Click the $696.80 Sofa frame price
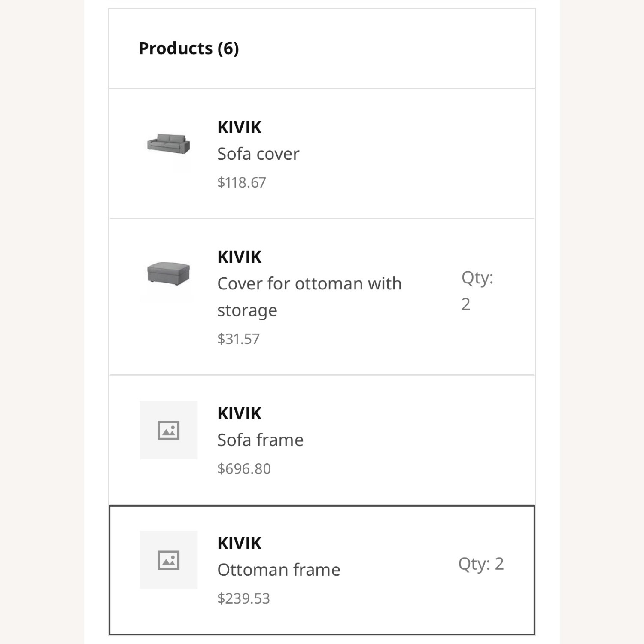644x644 pixels. pyautogui.click(x=244, y=469)
